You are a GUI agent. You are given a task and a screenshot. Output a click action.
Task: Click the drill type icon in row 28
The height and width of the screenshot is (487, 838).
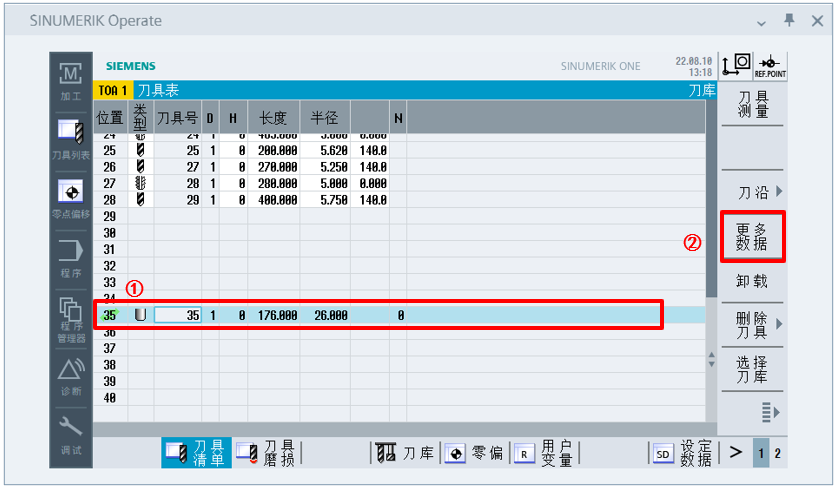(140, 199)
